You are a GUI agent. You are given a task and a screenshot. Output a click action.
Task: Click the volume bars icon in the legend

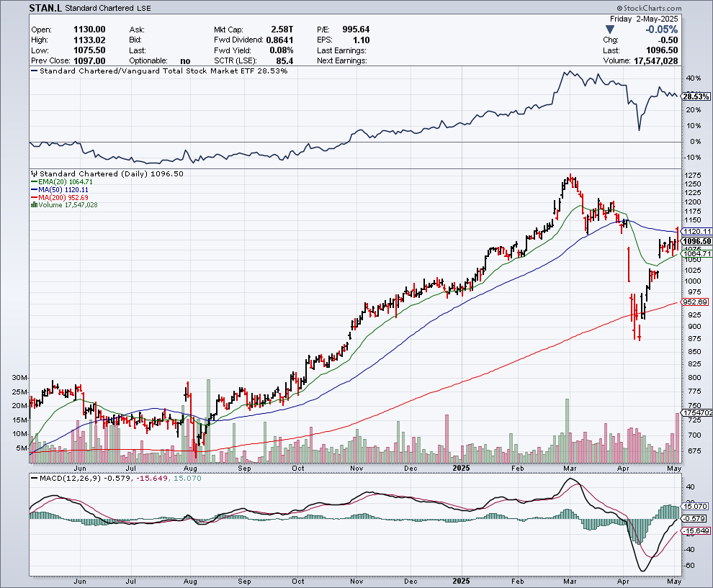click(34, 205)
